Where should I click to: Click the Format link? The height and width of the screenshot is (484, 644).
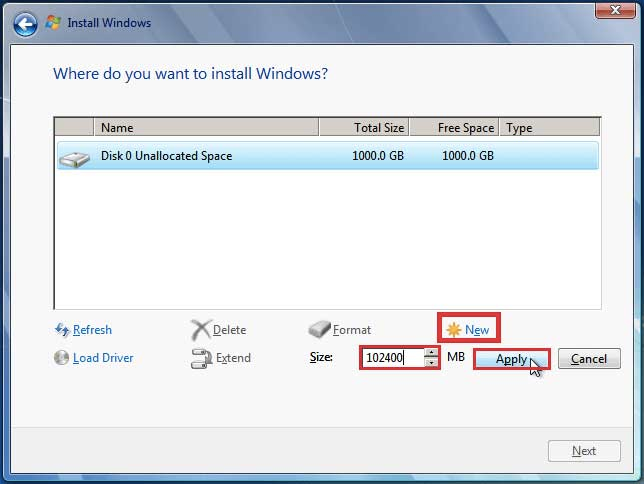click(x=352, y=330)
